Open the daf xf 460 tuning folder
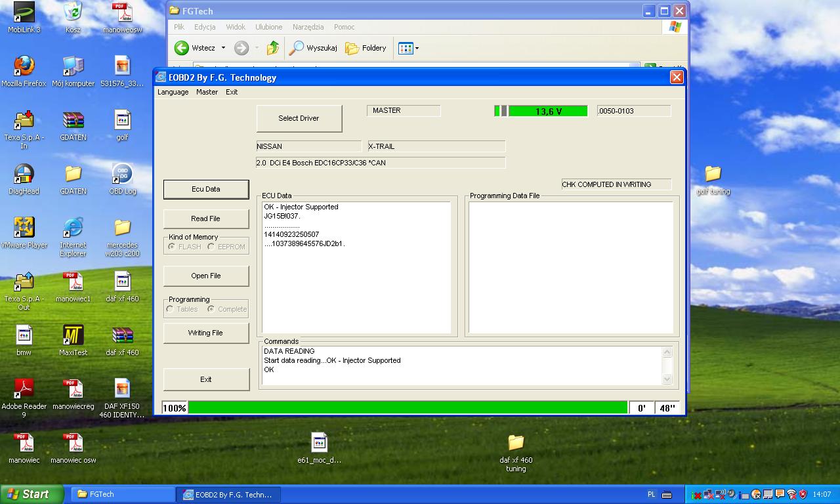This screenshot has width=840, height=504. (x=516, y=452)
